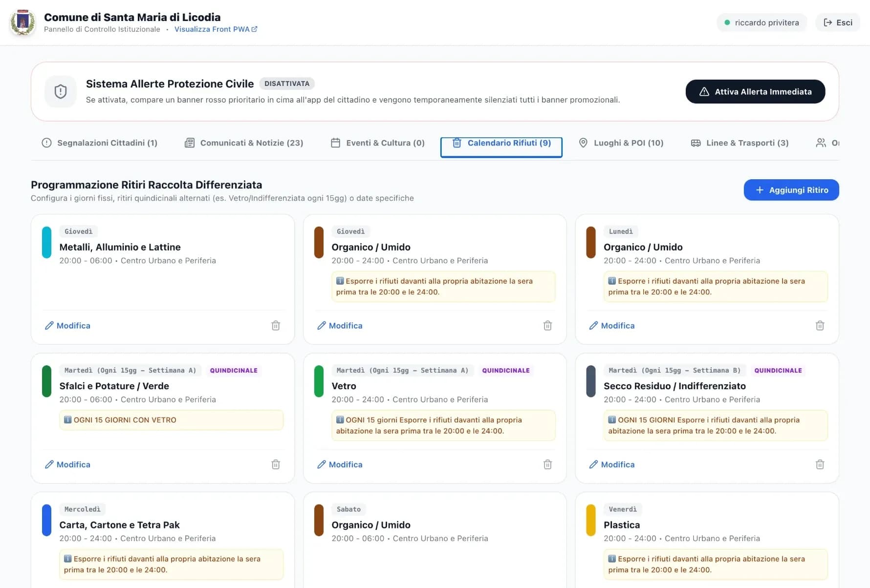Open the Linee & Trasporti (3) tab

click(x=739, y=143)
